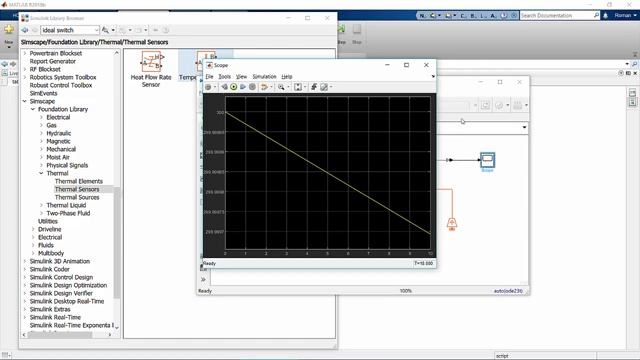Select the Heat Flow Rate Sensor block
The image size is (640, 360).
151,69
